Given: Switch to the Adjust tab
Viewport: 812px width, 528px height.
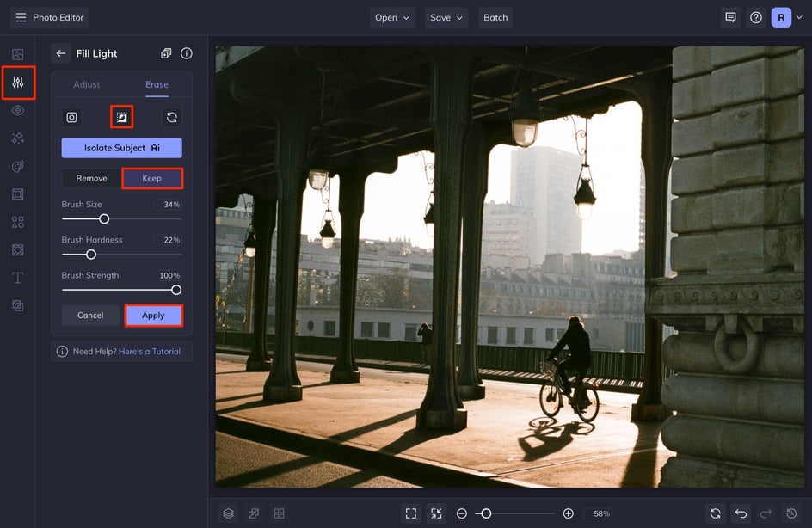Looking at the screenshot, I should tap(87, 84).
